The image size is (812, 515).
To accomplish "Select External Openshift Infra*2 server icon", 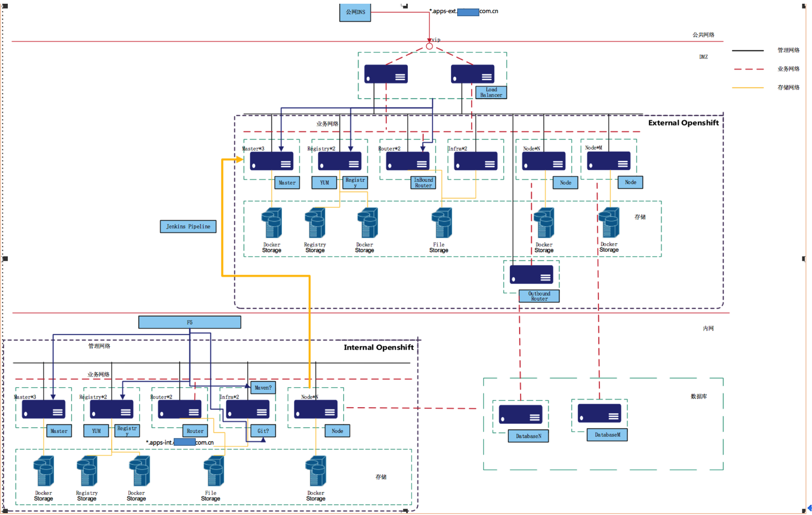I will click(475, 161).
